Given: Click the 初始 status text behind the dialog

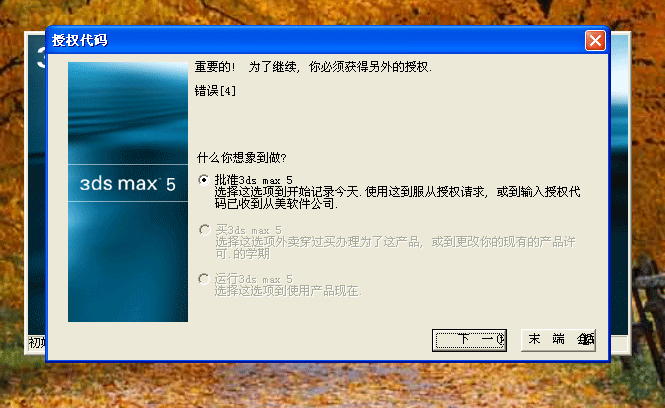Looking at the screenshot, I should coord(37,342).
